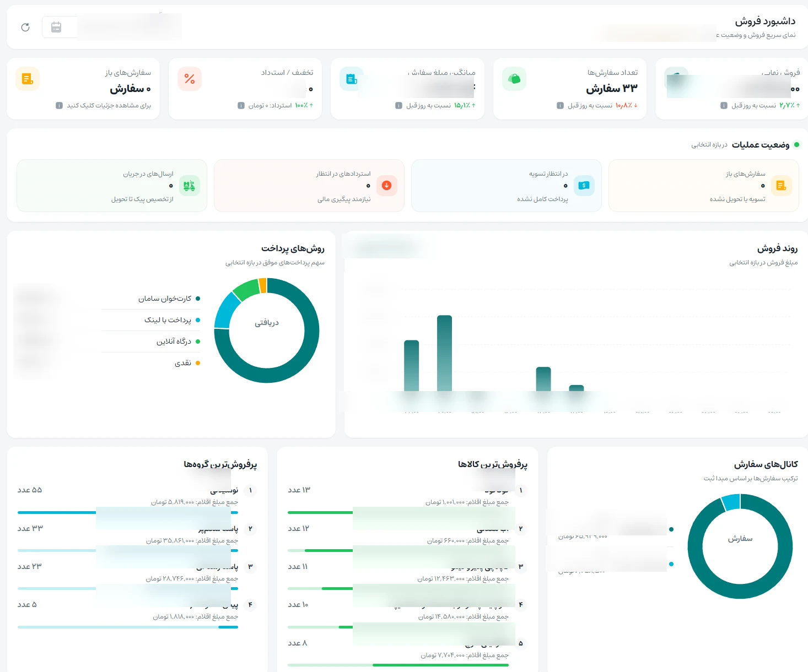Click 'جمع مبلغ اقلام: ۵٬۸۱۹٬۰۰۰ تومان' in top groups
This screenshot has height=672, width=808.
coord(195,502)
